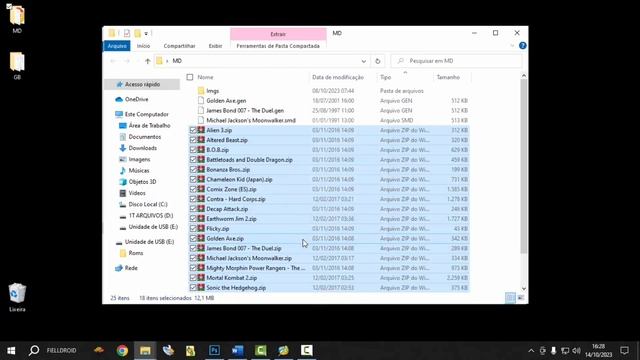Open the date and time clock
640x360 pixels.
pyautogui.click(x=598, y=350)
